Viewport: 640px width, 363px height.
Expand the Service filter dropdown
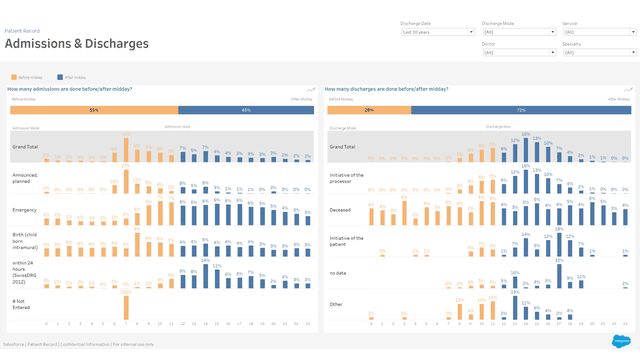pos(600,32)
